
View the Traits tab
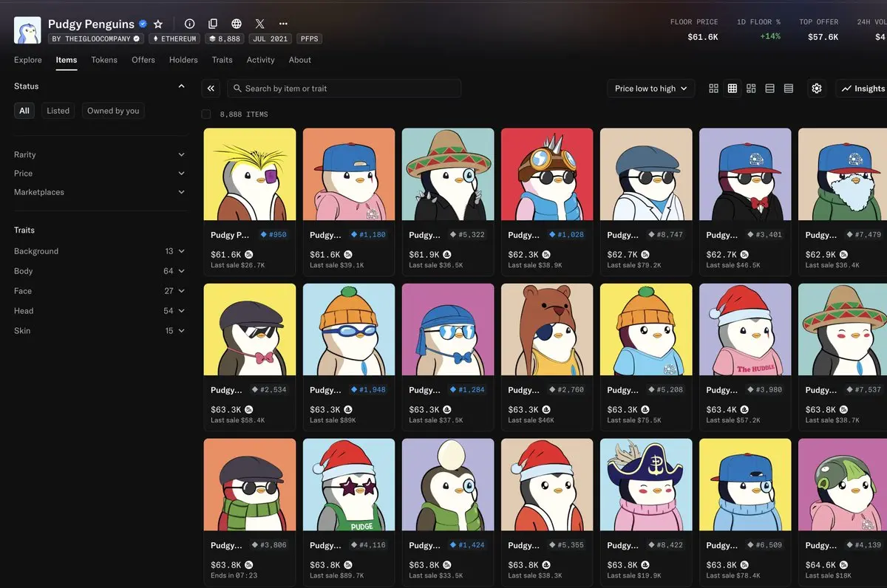(222, 60)
